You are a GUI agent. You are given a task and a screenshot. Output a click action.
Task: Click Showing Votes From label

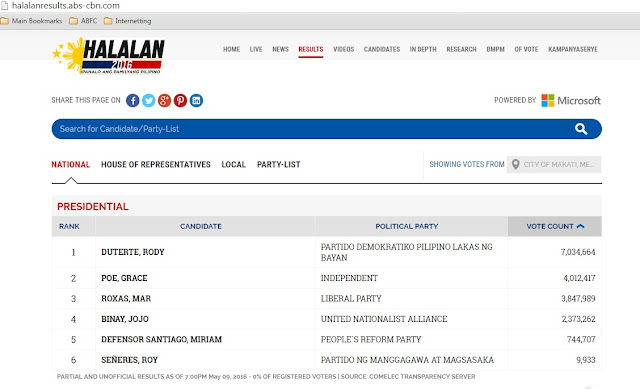(x=467, y=164)
